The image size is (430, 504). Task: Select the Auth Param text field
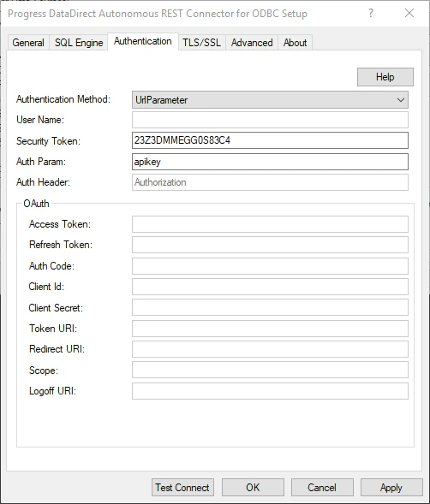(270, 162)
